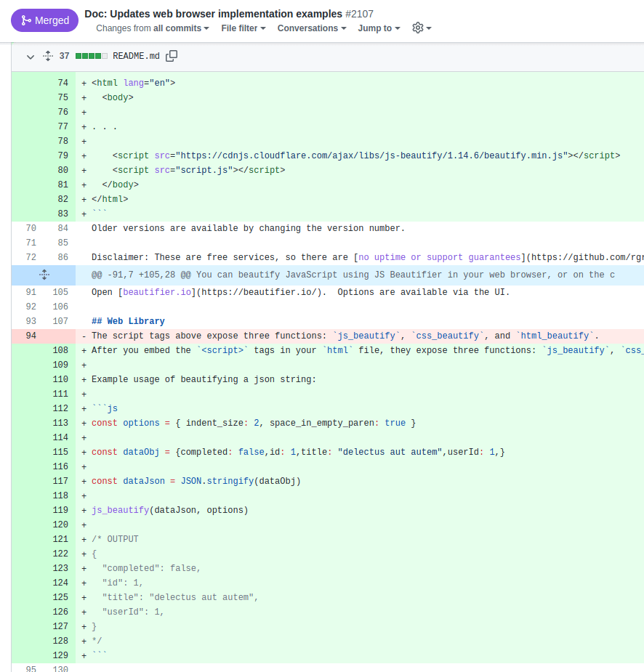644x672 pixels.
Task: Click the '<script src="script.js">' line 80
Action: (x=198, y=170)
